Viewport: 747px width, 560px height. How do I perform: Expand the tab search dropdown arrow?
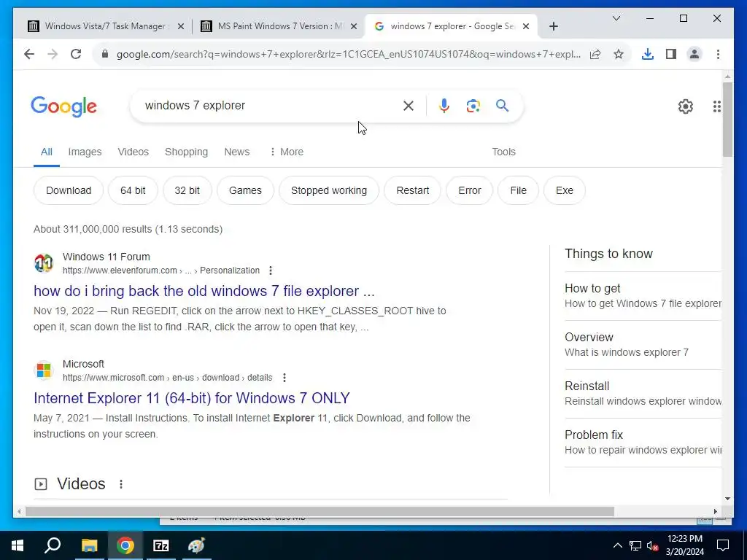[616, 18]
